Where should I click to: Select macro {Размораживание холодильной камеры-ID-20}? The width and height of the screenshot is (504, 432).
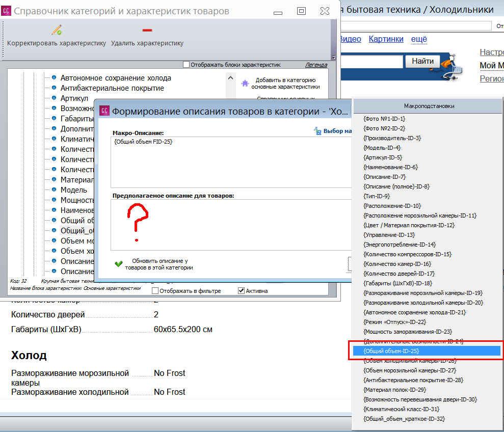(423, 303)
